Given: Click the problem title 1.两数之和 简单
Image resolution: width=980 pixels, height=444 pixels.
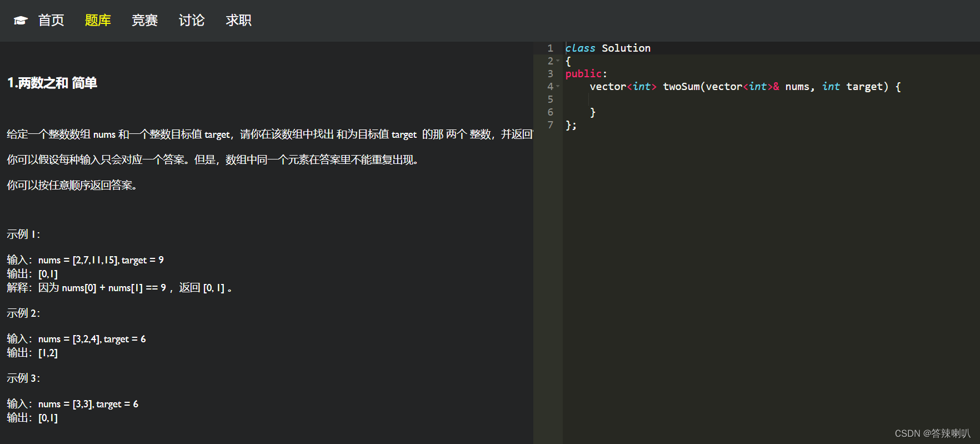Looking at the screenshot, I should pos(52,83).
